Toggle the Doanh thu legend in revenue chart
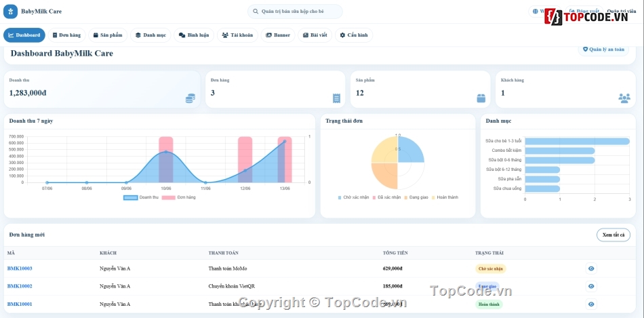 (141, 197)
